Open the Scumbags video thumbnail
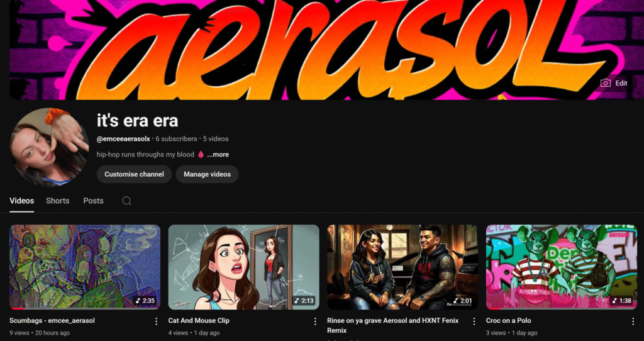 tap(85, 267)
